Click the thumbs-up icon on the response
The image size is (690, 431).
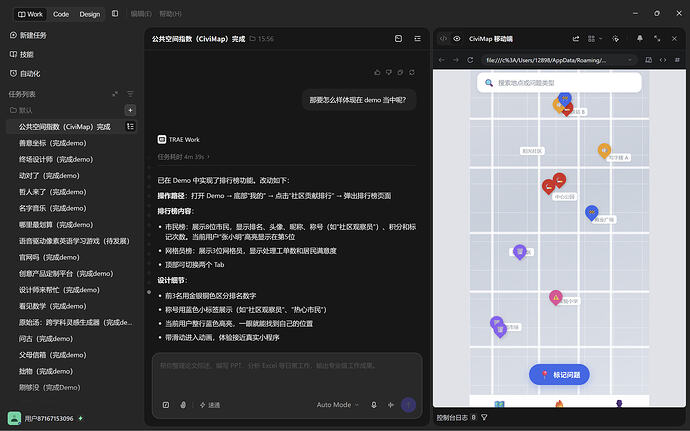click(x=377, y=72)
